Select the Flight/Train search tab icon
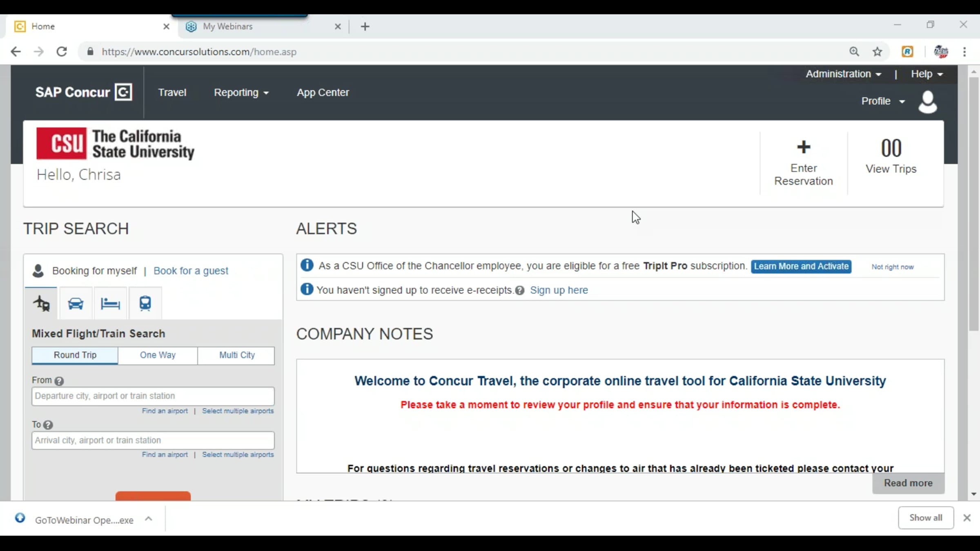Image resolution: width=980 pixels, height=551 pixels. (41, 303)
